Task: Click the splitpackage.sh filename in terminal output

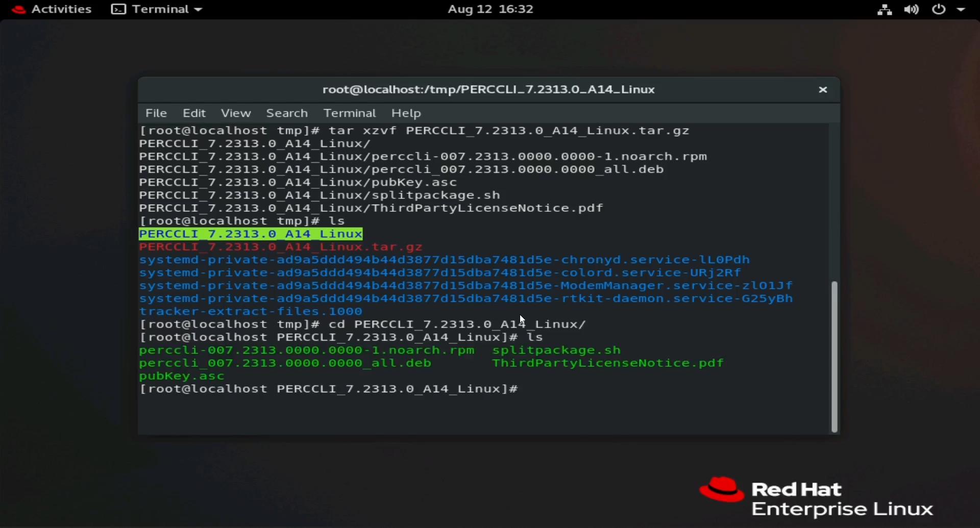Action: pos(556,350)
